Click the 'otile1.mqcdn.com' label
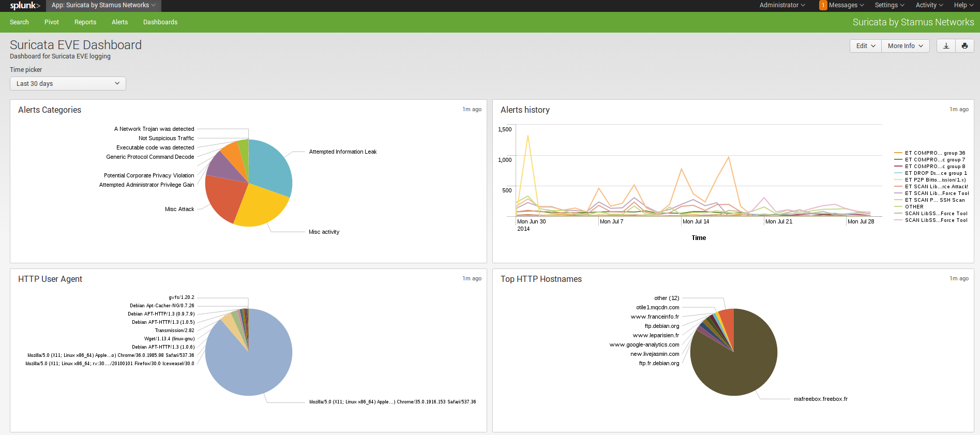This screenshot has height=435, width=980. tap(658, 308)
